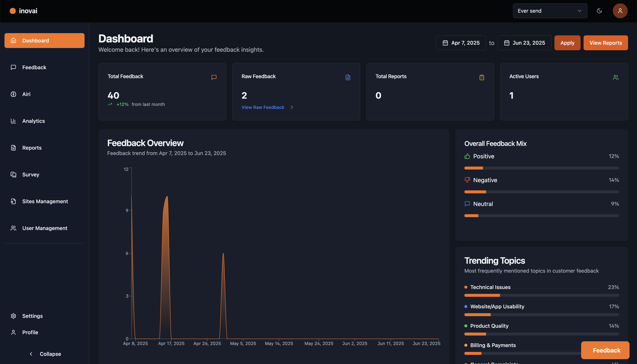Click the Settings gear icon
Image resolution: width=637 pixels, height=364 pixels.
pyautogui.click(x=14, y=316)
